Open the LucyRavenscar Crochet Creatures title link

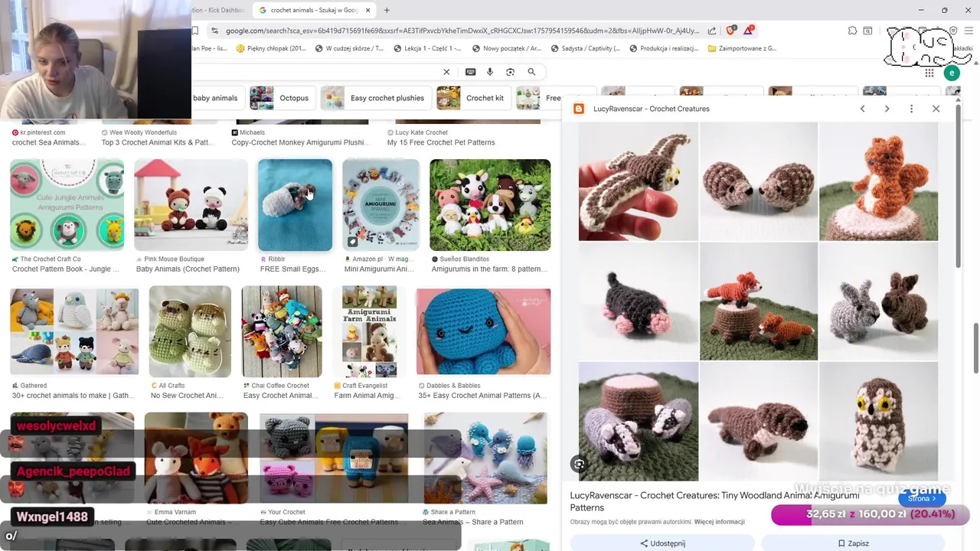tap(715, 501)
